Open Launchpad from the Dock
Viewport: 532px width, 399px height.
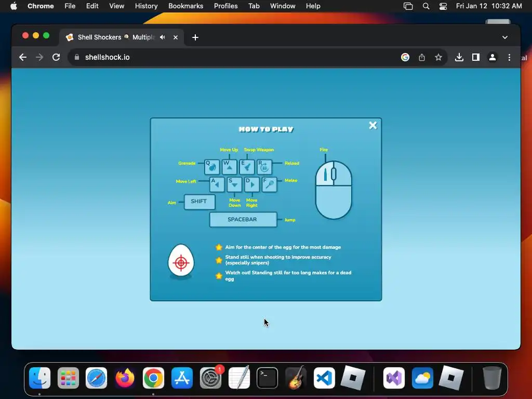pyautogui.click(x=68, y=378)
